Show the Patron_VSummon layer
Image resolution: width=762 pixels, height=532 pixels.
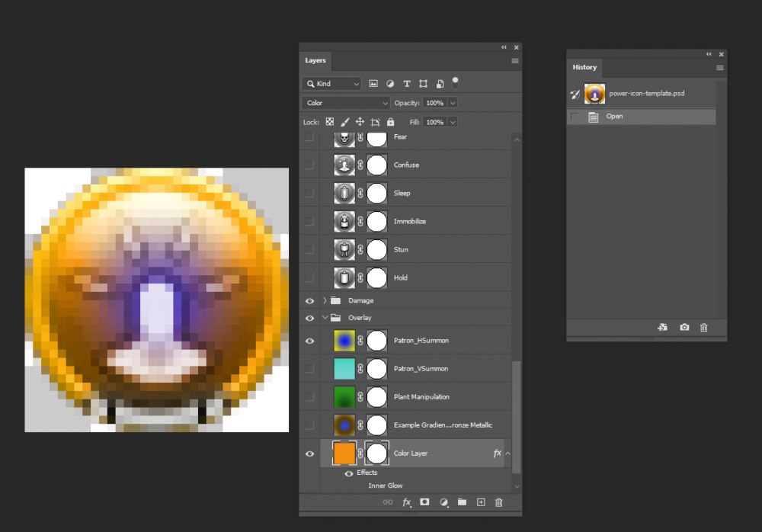click(x=309, y=369)
